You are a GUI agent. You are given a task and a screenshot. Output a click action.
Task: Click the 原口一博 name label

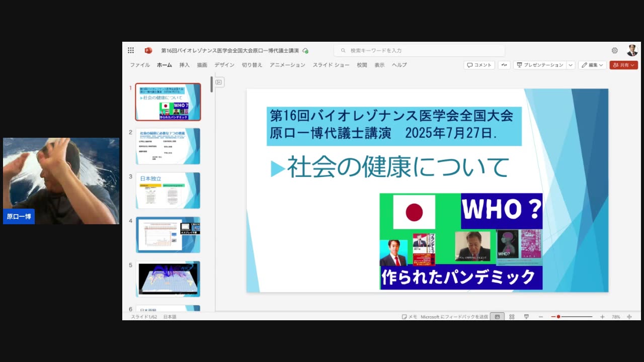tap(19, 217)
